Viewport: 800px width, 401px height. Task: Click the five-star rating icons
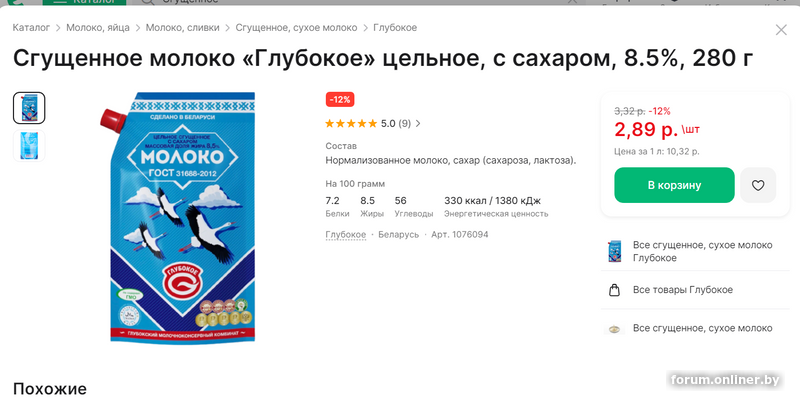tap(351, 123)
